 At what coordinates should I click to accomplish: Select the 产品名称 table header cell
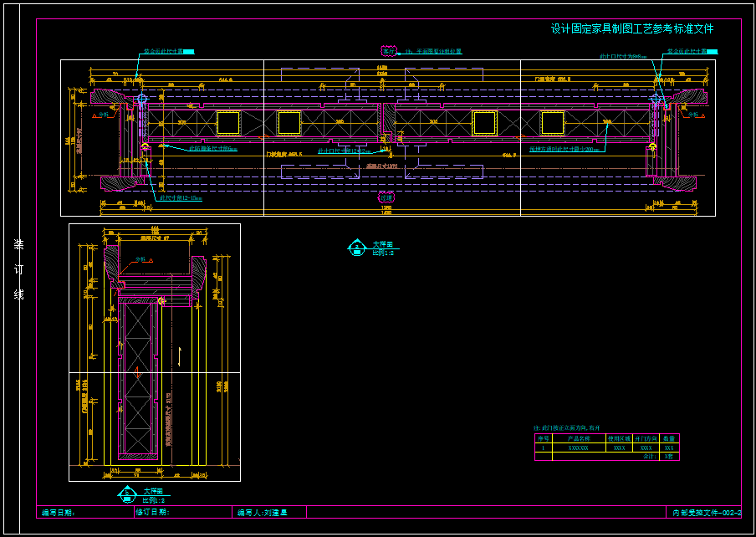[x=579, y=438]
